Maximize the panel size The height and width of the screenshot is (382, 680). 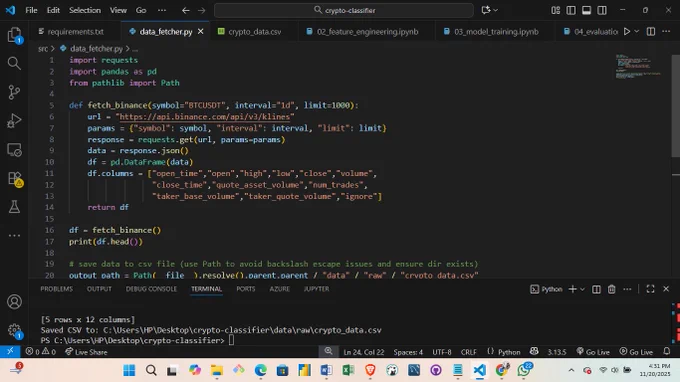(650, 289)
